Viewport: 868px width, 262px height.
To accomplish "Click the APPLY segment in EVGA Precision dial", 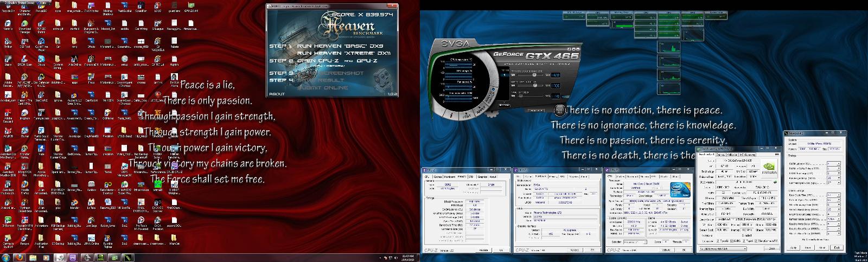I will coord(481,109).
